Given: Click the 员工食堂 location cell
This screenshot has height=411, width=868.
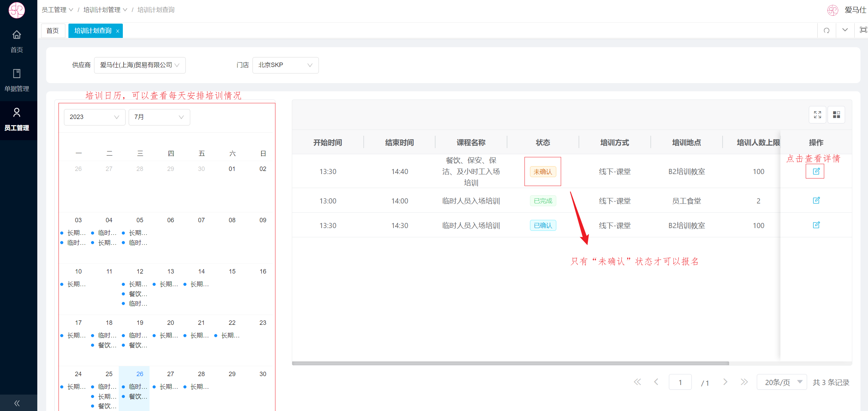Looking at the screenshot, I should coord(686,201).
